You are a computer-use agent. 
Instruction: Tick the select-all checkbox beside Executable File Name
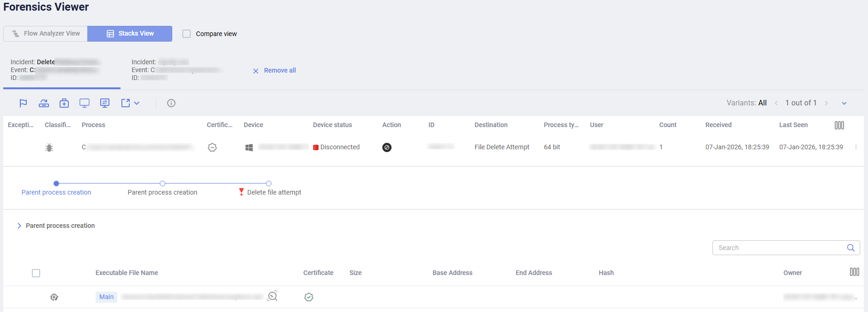point(36,273)
